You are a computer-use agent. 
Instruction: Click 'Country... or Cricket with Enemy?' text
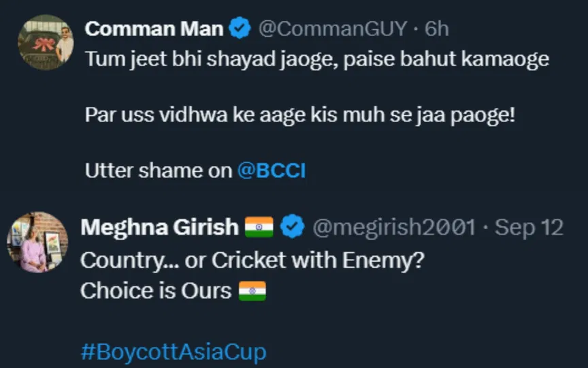252,260
